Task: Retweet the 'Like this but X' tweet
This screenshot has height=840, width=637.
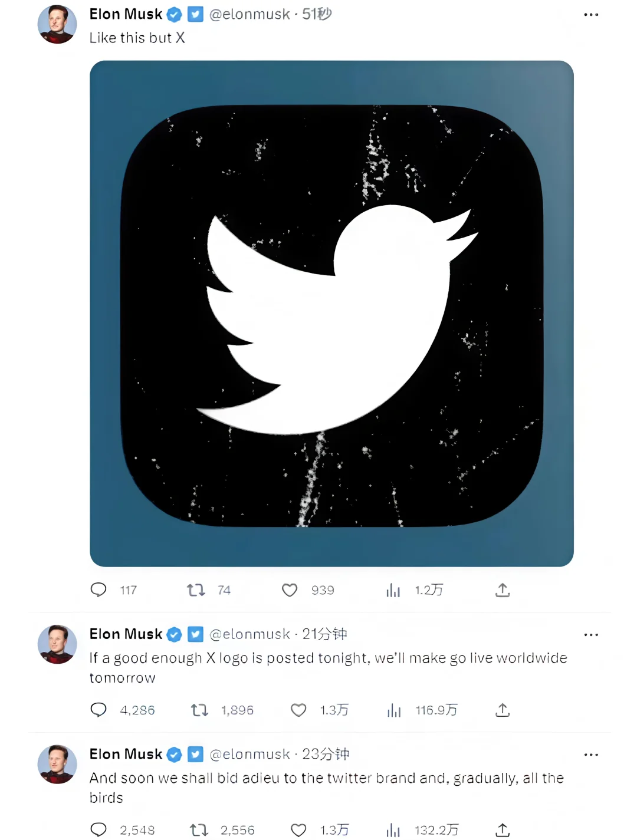Action: tap(196, 589)
